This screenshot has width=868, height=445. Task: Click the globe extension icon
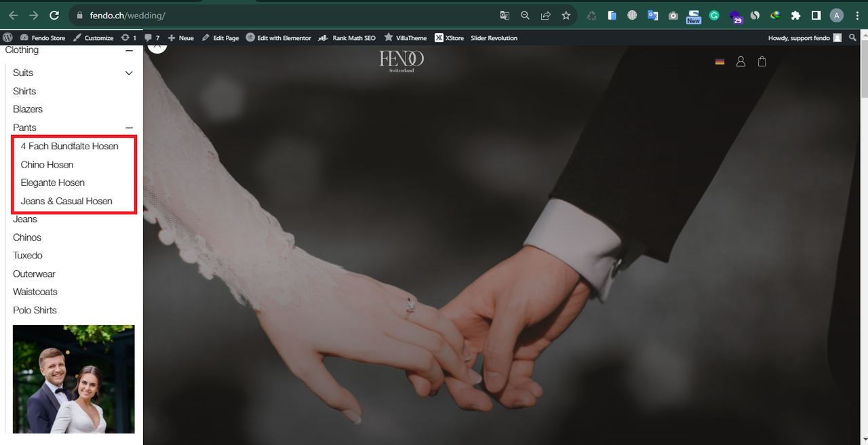[632, 15]
